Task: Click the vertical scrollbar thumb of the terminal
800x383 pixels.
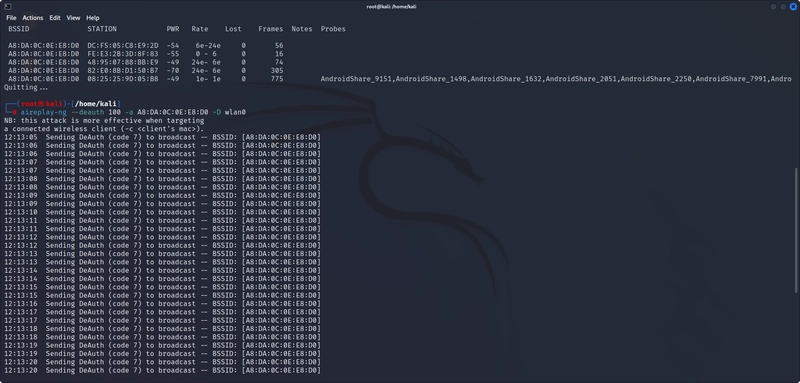Action: pos(796,231)
